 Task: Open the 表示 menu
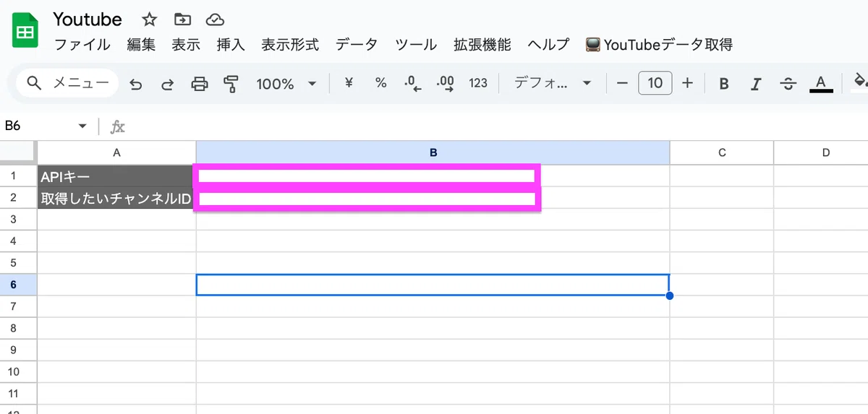coord(186,45)
